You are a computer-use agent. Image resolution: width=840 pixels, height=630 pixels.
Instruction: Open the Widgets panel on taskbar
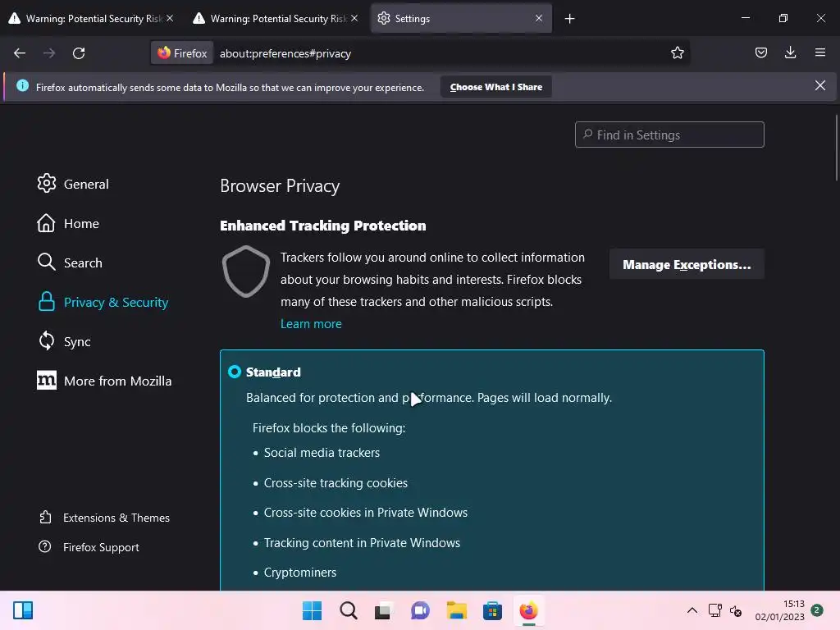click(23, 610)
